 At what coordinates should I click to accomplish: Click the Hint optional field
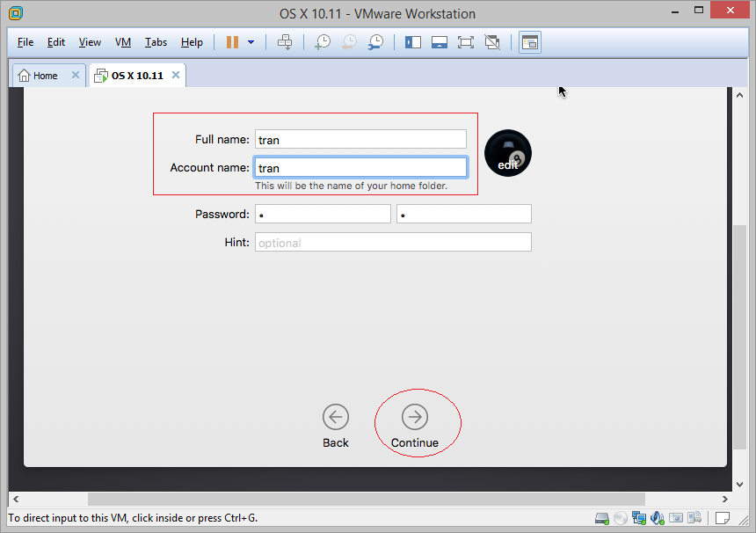pyautogui.click(x=393, y=242)
